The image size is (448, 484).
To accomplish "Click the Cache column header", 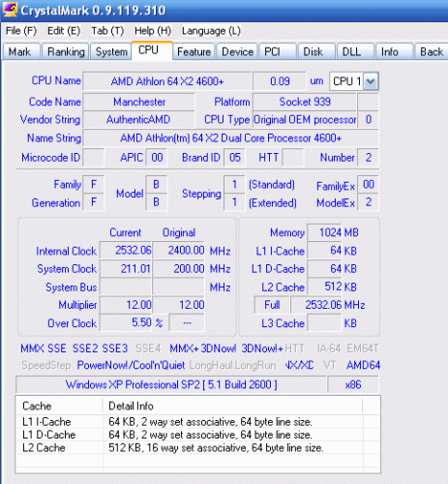I will 59,406.
